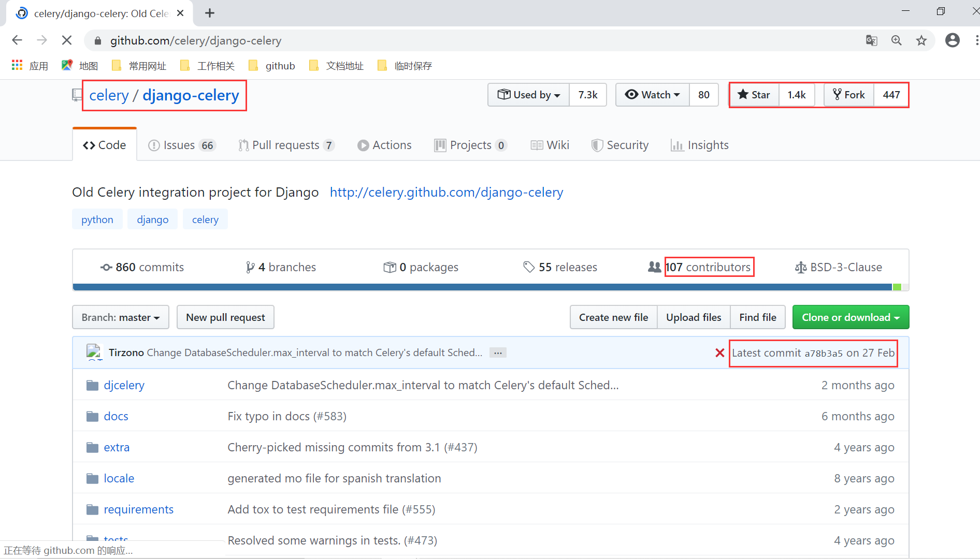The image size is (980, 559).
Task: Switch to the Insights tab
Action: click(699, 145)
